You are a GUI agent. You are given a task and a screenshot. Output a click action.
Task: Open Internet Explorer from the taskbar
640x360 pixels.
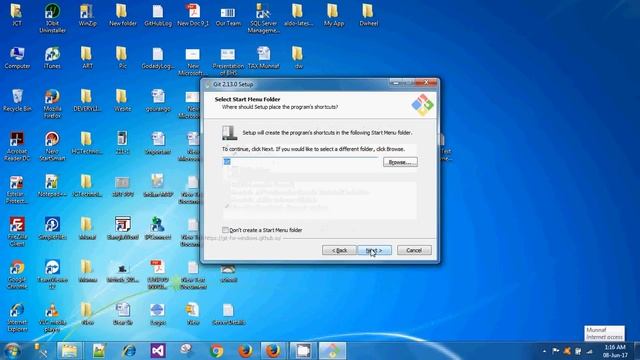129,351
